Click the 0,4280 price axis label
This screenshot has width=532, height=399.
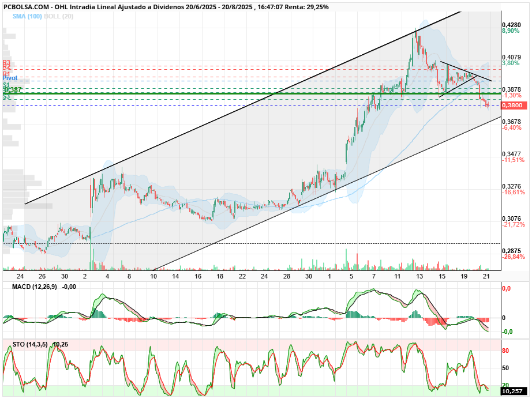pyautogui.click(x=511, y=25)
